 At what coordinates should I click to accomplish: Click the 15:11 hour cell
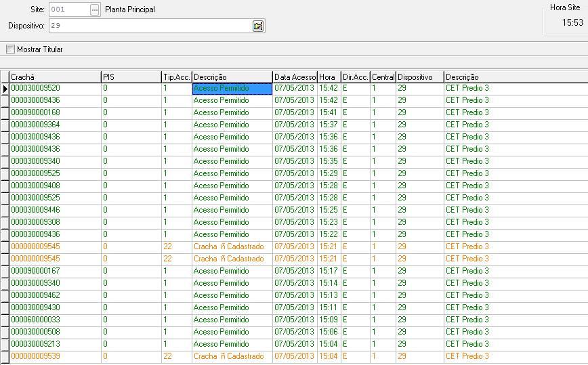point(329,307)
